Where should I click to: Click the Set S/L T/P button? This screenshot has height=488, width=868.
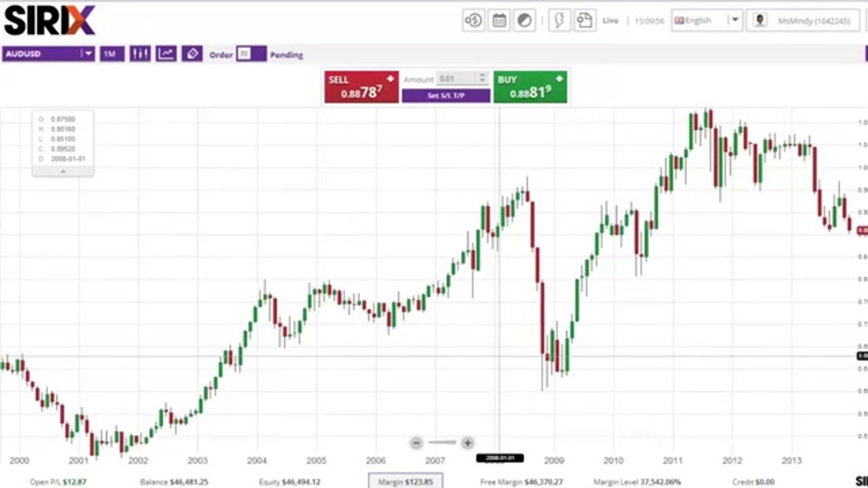coord(446,96)
